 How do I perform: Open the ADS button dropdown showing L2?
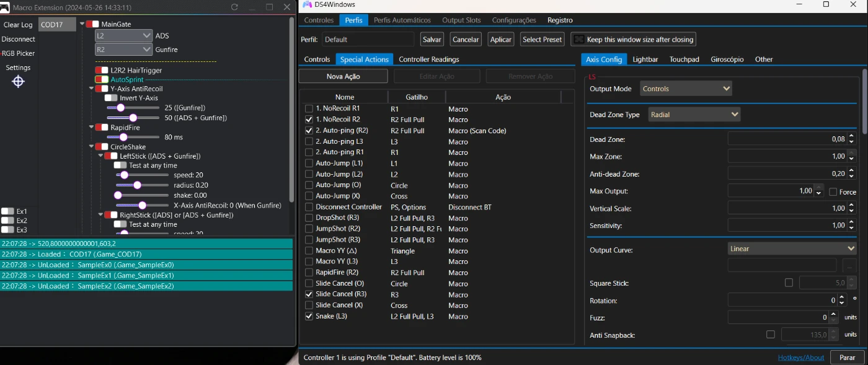pyautogui.click(x=123, y=36)
